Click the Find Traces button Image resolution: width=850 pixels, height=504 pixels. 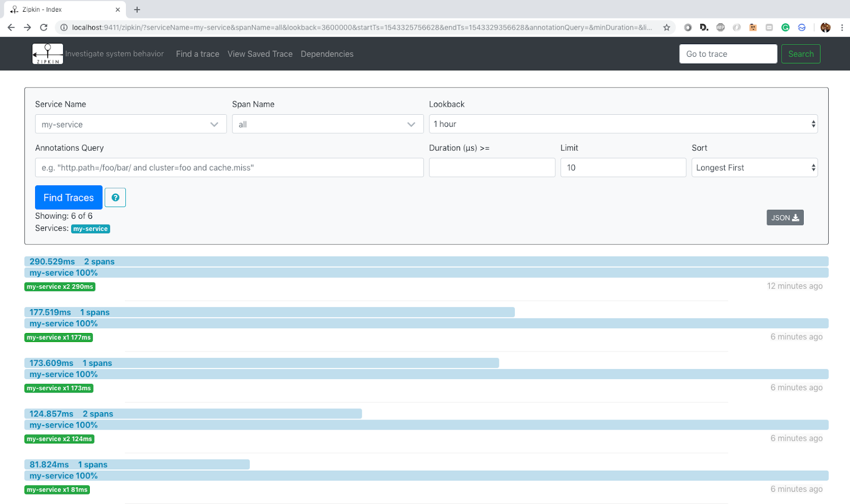click(x=68, y=197)
